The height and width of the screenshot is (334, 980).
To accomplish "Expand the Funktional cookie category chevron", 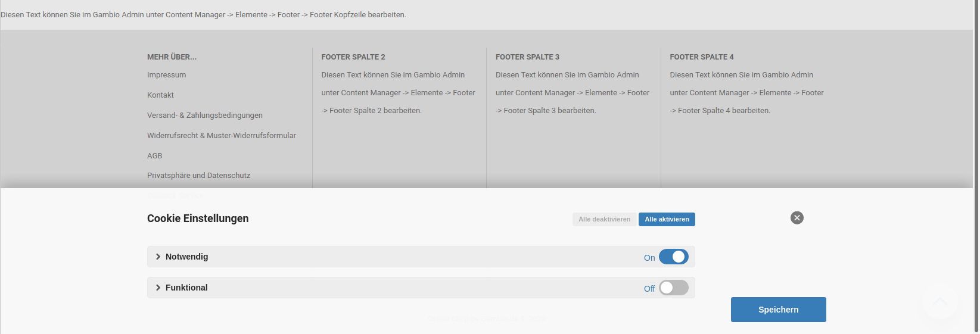I will coord(158,288).
